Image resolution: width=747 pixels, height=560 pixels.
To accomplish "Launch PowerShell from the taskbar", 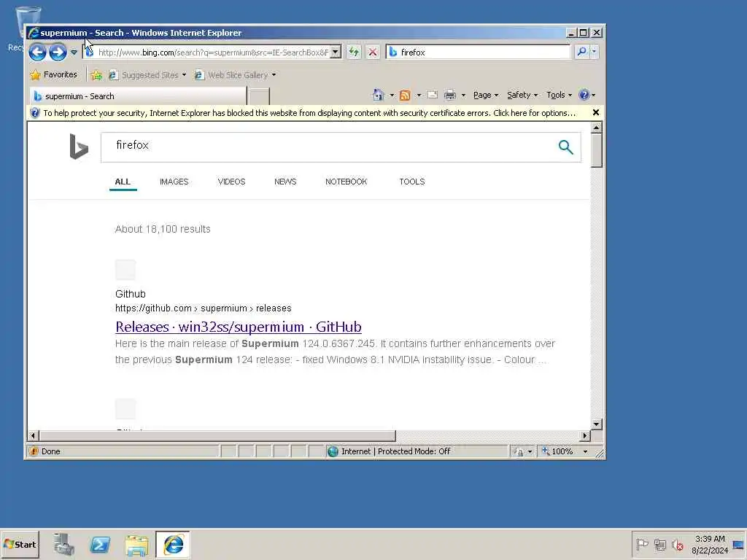I will (x=100, y=545).
